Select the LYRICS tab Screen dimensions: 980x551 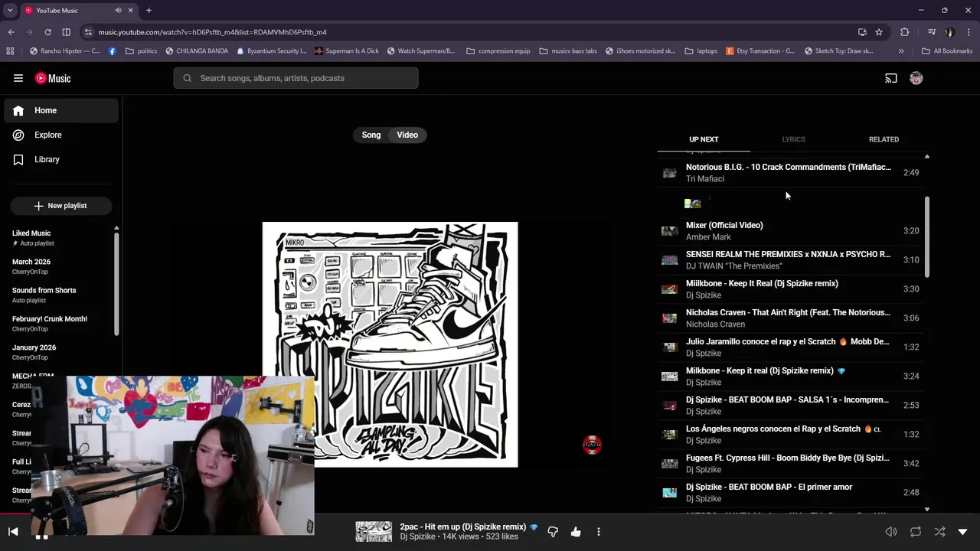[x=793, y=139]
